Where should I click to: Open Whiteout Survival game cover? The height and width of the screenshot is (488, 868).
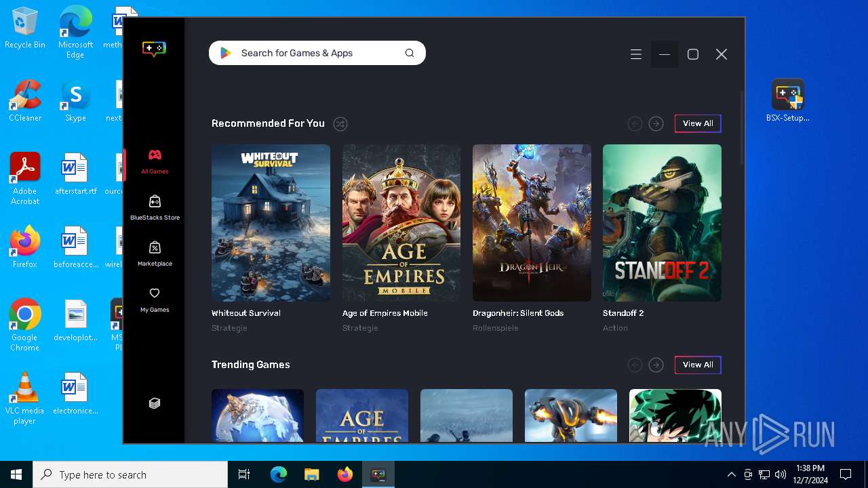(x=271, y=223)
